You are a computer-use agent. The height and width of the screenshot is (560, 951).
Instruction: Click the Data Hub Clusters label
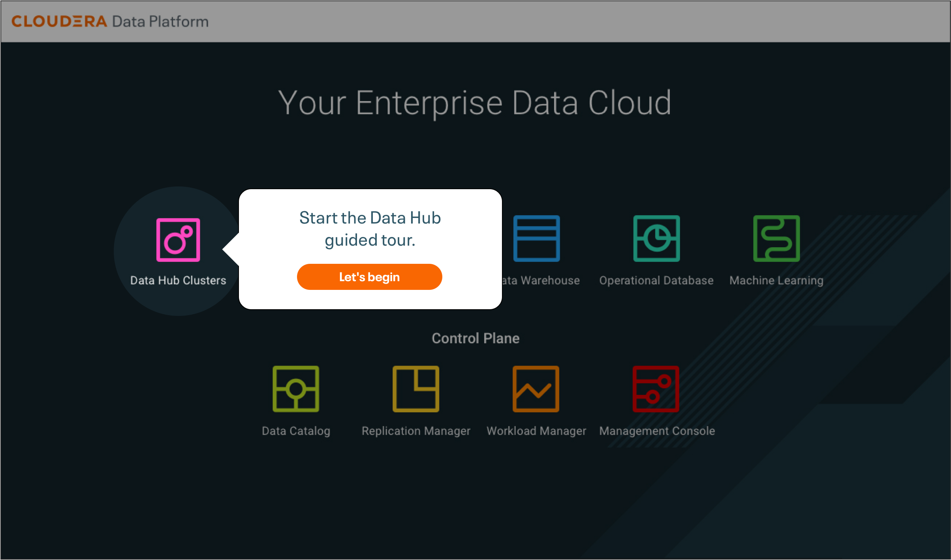178,280
